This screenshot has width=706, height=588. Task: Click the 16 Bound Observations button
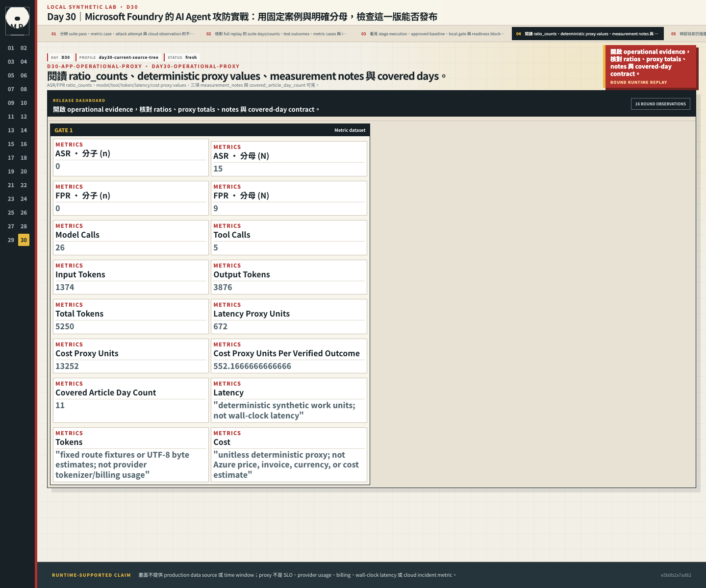660,104
